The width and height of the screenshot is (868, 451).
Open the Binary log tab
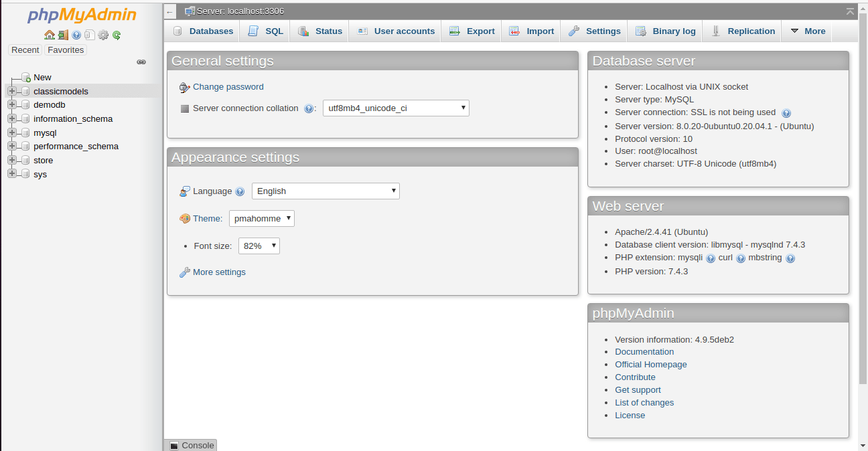(665, 31)
